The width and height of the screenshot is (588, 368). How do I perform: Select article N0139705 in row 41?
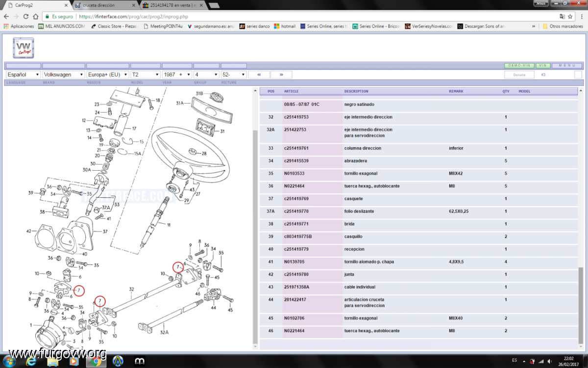click(x=294, y=262)
